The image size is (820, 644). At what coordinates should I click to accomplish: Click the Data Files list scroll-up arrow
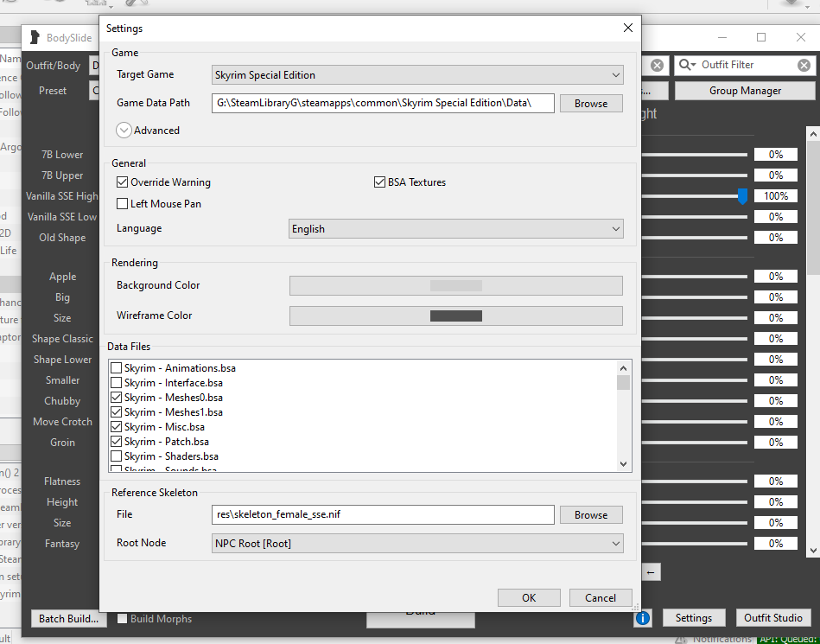point(623,367)
